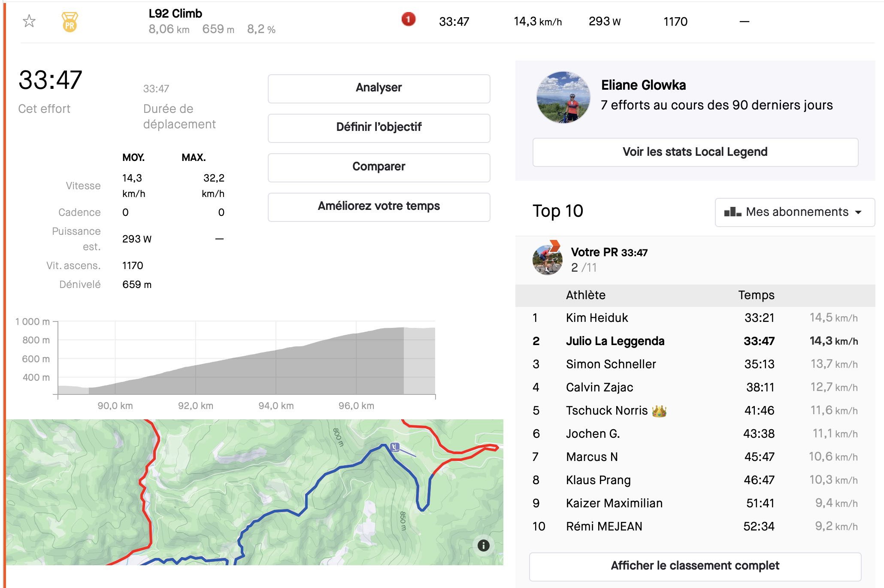Screen dimensions: 884x588
Task: Star the L92 Climb segment
Action: coord(29,21)
